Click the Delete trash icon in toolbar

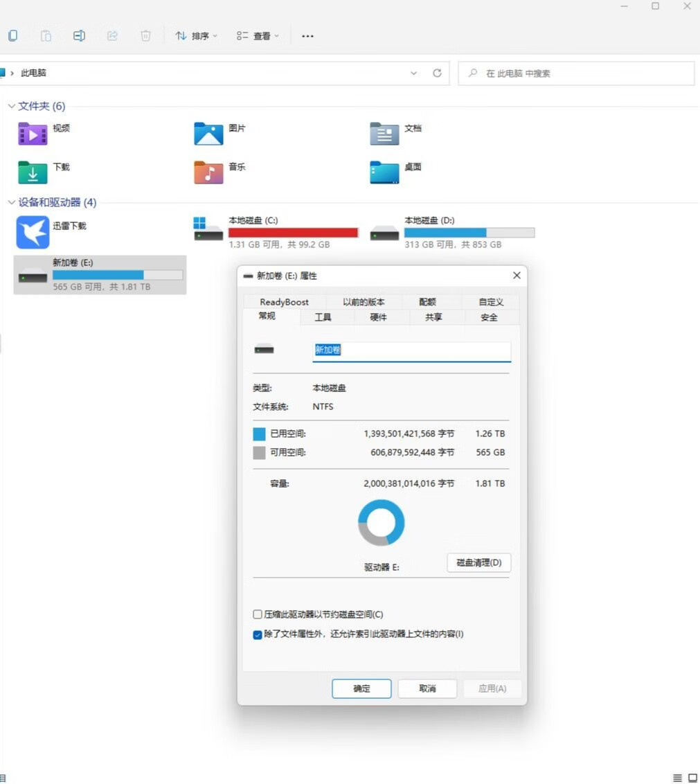click(145, 36)
